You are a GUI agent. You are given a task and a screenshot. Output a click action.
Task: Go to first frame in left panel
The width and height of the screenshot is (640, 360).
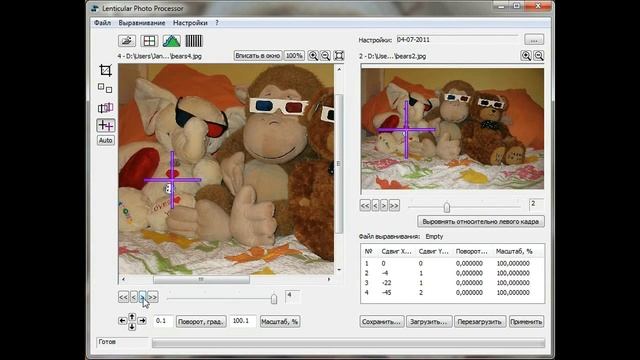pyautogui.click(x=123, y=297)
